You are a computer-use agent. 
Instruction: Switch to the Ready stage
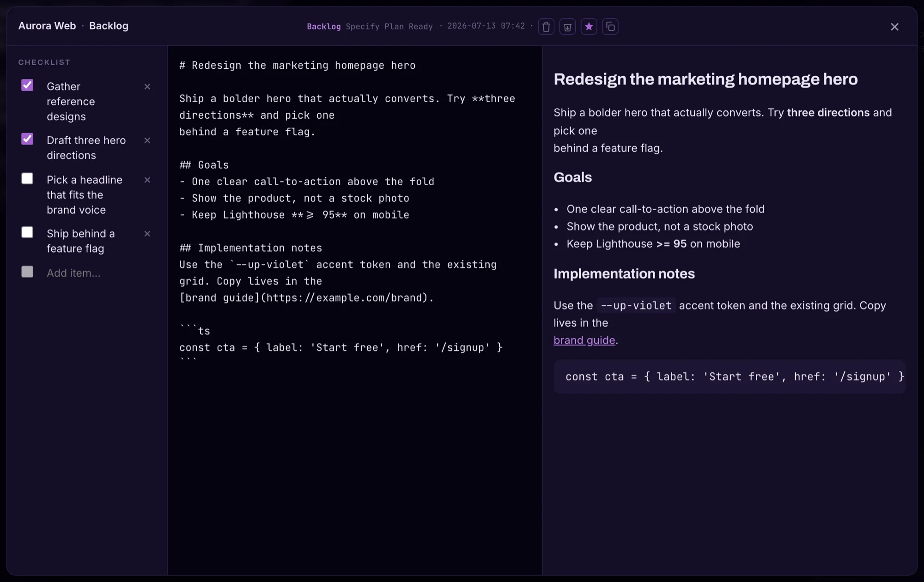421,27
